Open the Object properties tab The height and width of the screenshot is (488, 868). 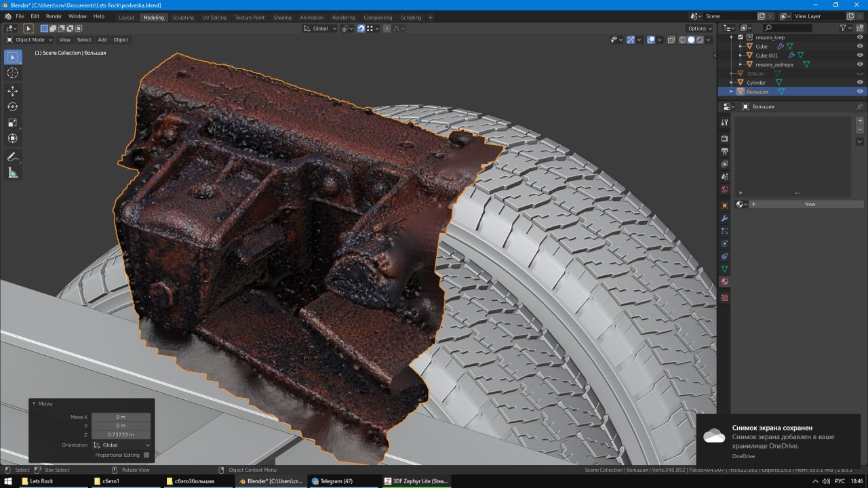[x=724, y=205]
